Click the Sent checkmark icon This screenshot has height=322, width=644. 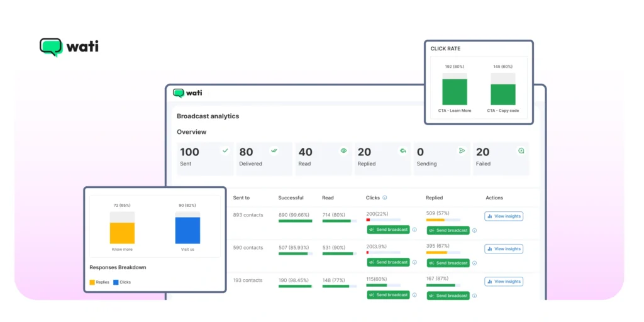tap(225, 151)
